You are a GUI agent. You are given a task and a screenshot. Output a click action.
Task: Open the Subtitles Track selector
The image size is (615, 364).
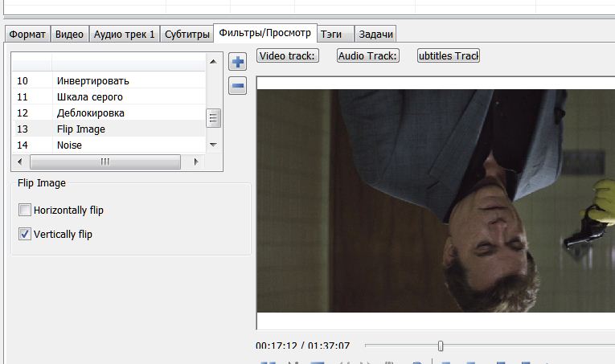448,55
